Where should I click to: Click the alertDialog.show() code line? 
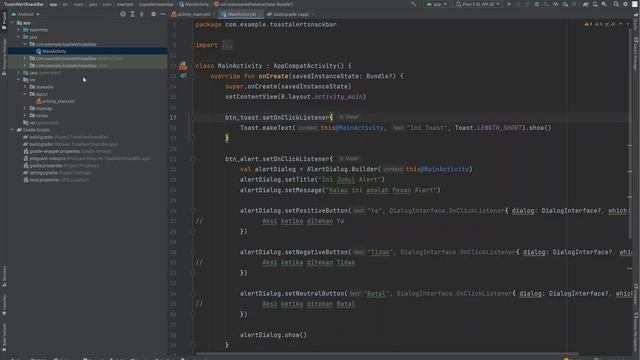[273, 335]
